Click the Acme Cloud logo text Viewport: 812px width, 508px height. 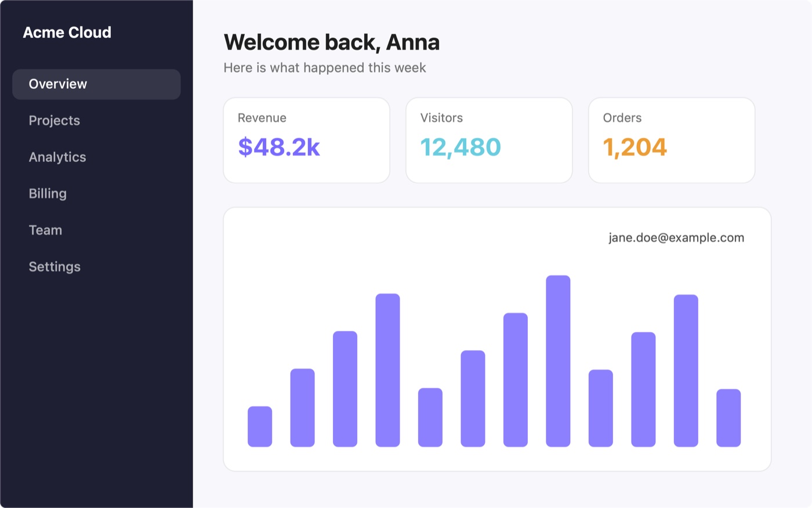[x=67, y=33]
